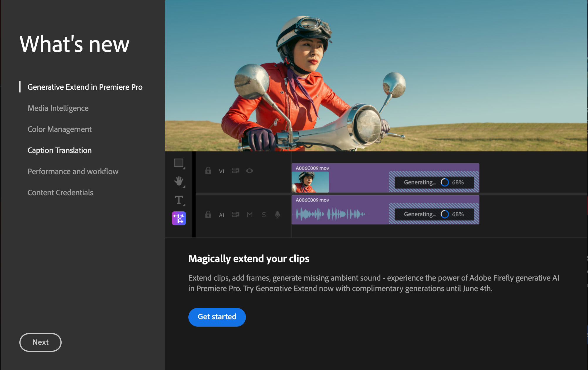The image size is (588, 370).
Task: Open the Color Management item
Action: 60,129
